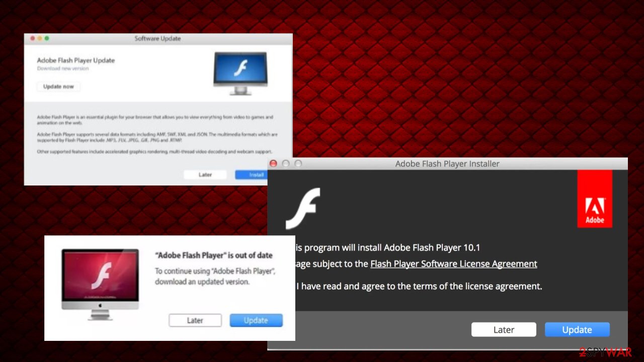Maximize the Software Update window
644x362 pixels.
click(x=47, y=39)
